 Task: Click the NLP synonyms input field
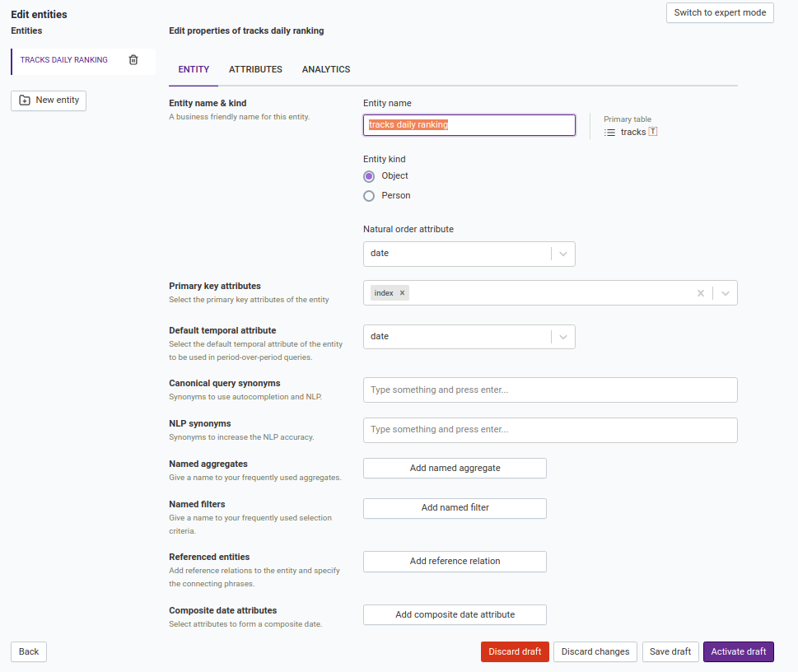(x=549, y=430)
